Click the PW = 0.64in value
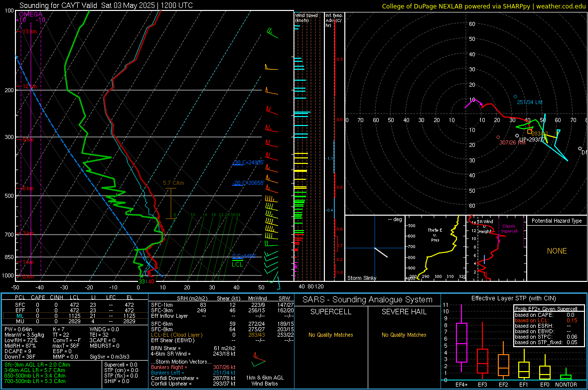 click(x=18, y=329)
